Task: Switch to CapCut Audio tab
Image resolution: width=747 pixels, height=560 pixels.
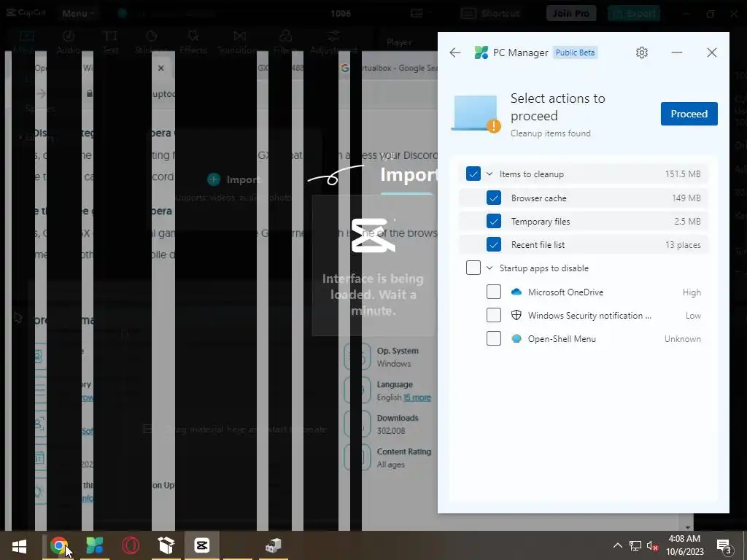Action: (x=68, y=42)
